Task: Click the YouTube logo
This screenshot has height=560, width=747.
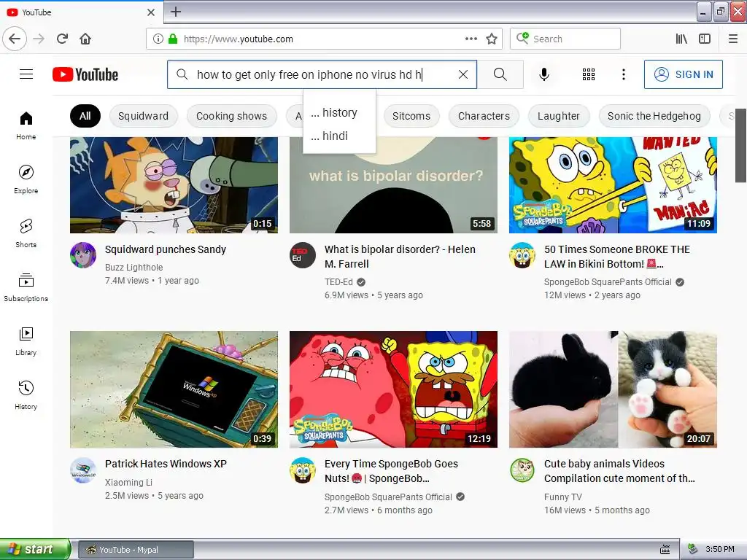Action: coord(85,74)
